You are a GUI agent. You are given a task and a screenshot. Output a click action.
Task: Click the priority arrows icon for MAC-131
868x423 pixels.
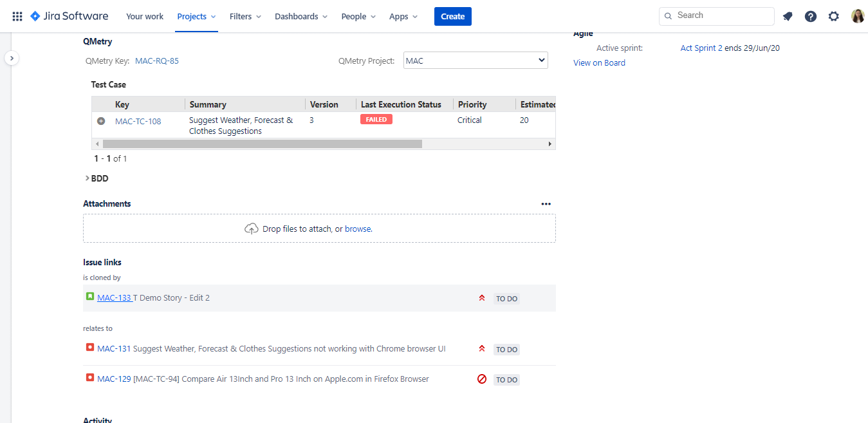pos(482,349)
